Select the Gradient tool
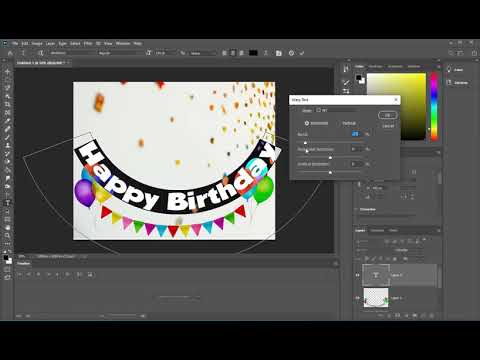Image resolution: width=480 pixels, height=360 pixels. point(7,170)
